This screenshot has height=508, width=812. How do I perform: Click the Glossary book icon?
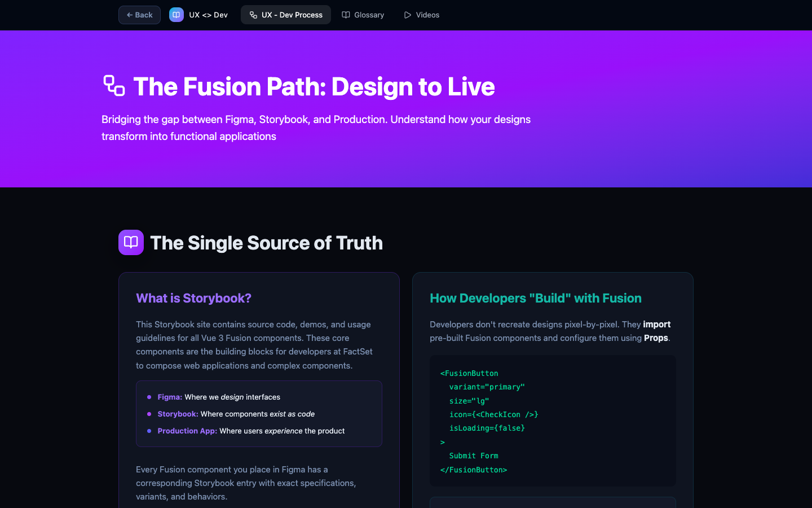click(x=346, y=15)
